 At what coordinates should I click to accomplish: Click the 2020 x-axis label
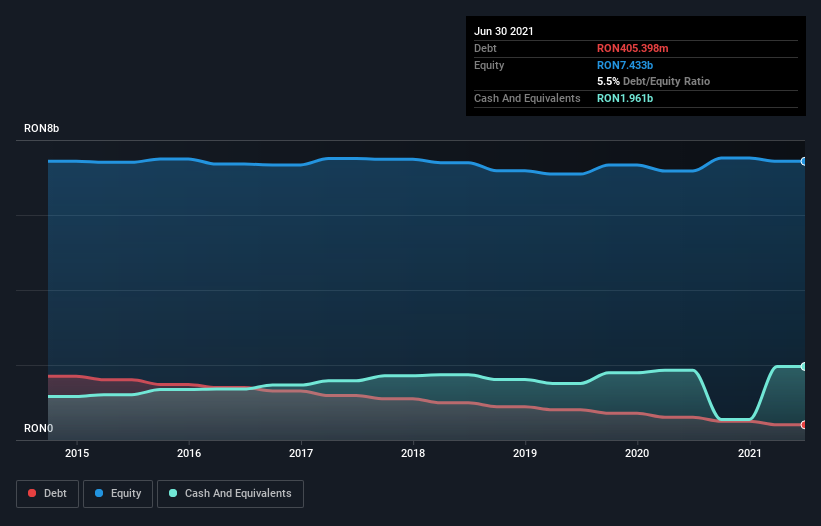tap(637, 453)
